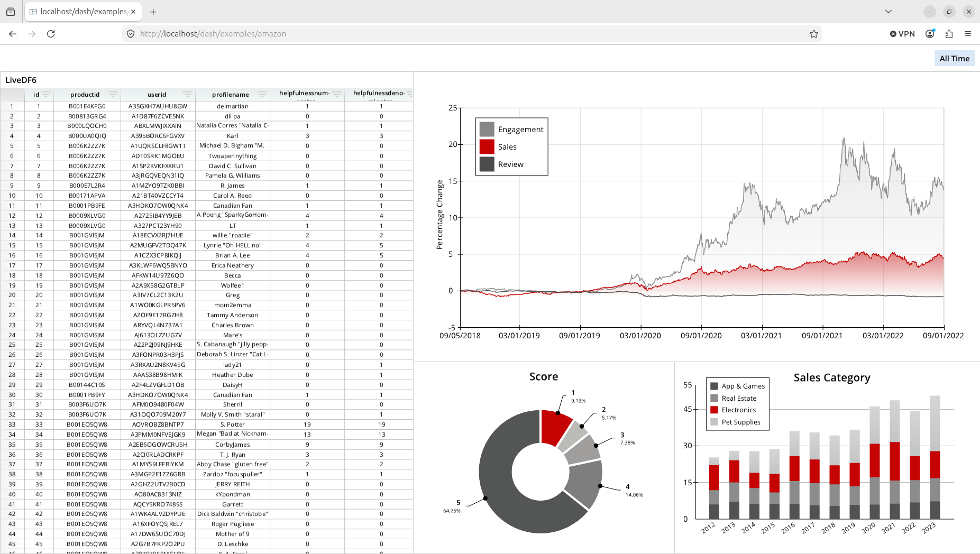980x554 pixels.
Task: Select profilename cell Canadian Fan in row 11
Action: (x=233, y=206)
